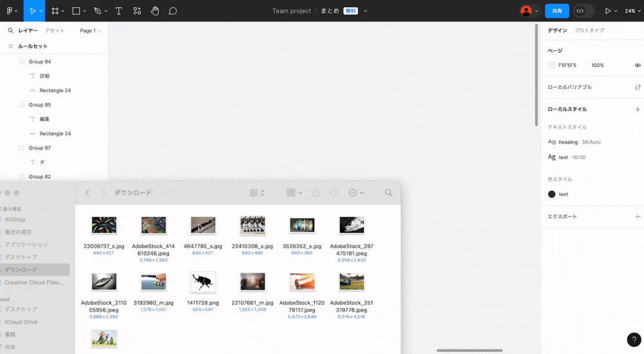This screenshot has height=354, width=644.
Task: Click the 共有 share button
Action: 557,11
